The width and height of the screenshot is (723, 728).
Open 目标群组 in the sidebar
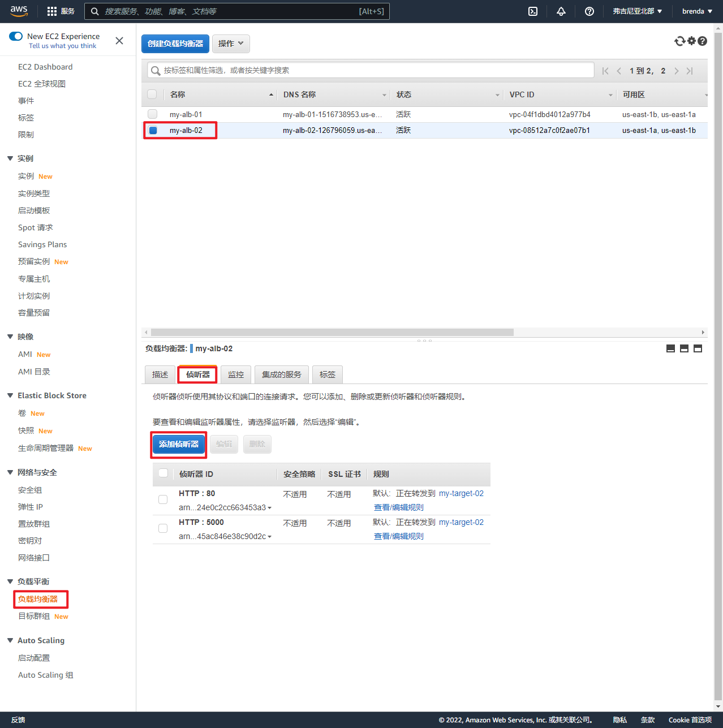click(34, 616)
